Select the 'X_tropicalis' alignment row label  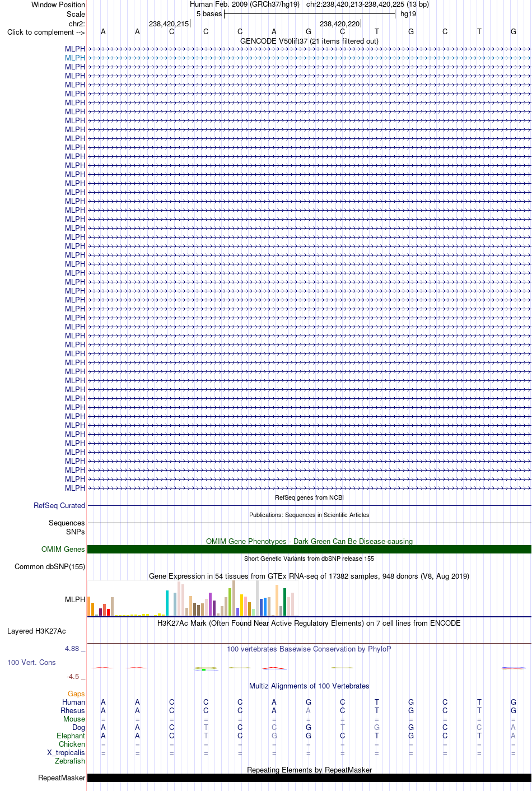coord(66,752)
